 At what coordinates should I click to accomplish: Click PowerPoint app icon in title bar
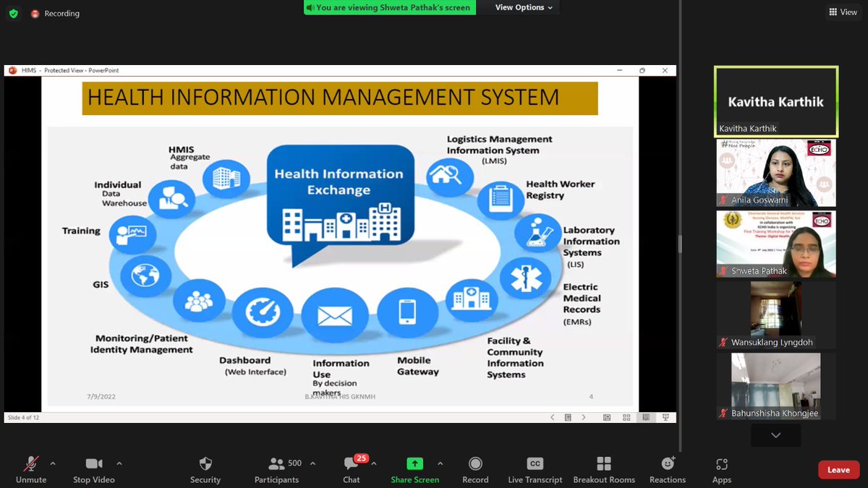[x=12, y=70]
